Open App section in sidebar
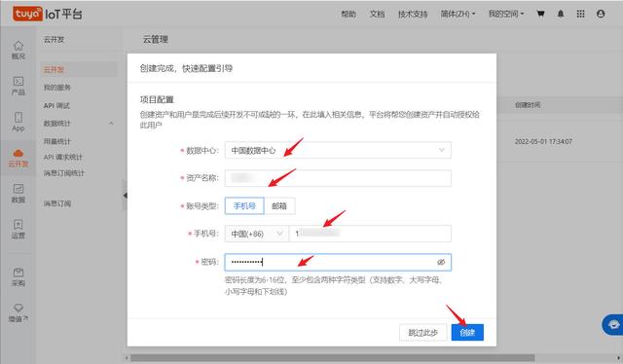Screen dimensions: 623x364 [18, 122]
